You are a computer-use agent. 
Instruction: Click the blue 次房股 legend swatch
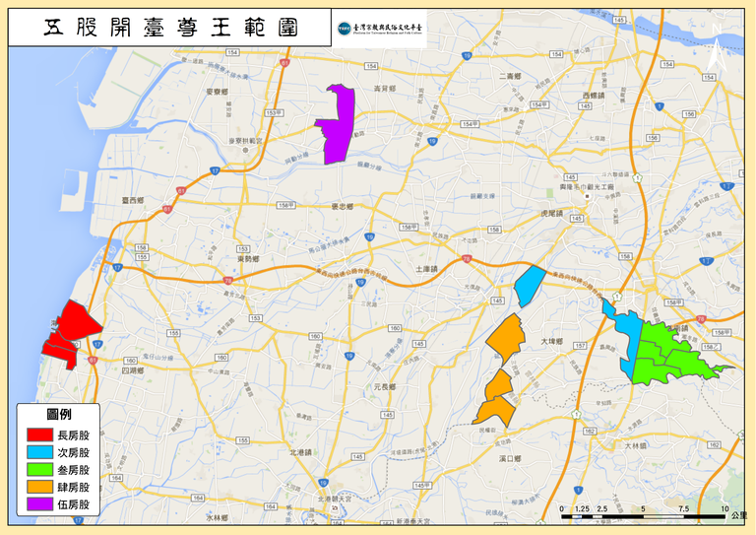pos(39,452)
